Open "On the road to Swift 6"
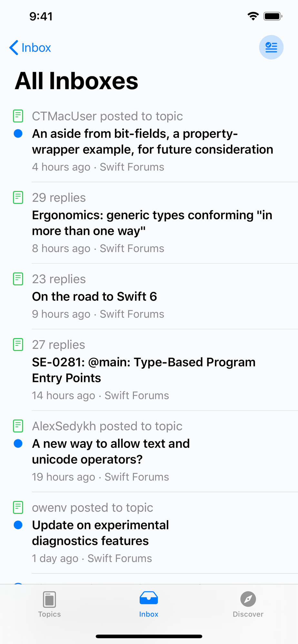Viewport: 298px width, 644px height. point(94,297)
